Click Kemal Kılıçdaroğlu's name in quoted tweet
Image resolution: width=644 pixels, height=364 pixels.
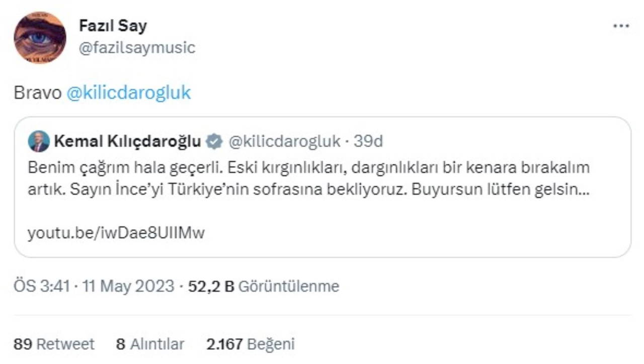127,142
